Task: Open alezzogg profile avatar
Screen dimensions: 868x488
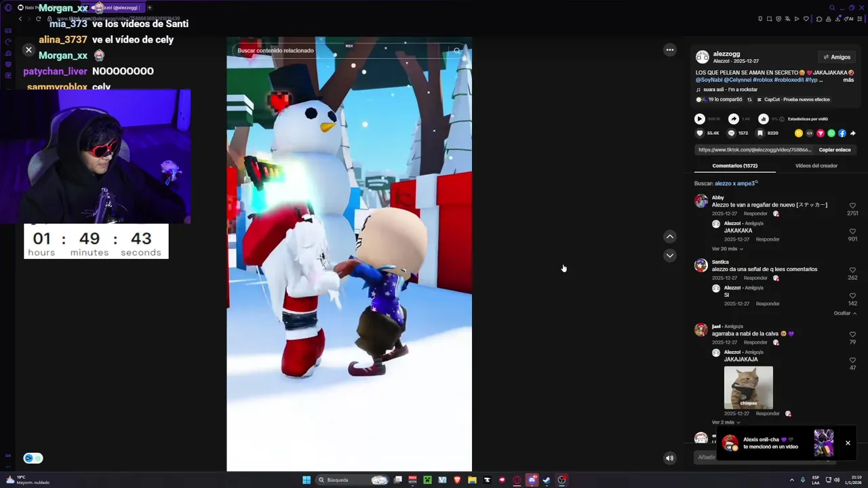Action: [x=703, y=57]
